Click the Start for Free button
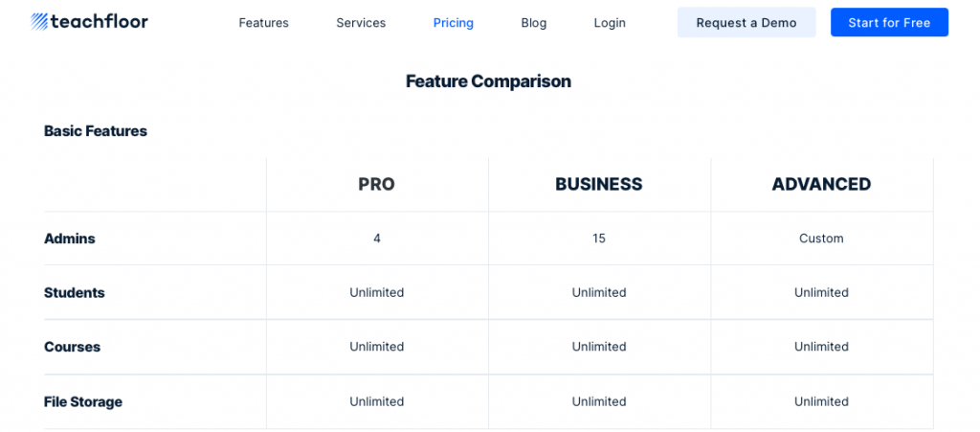This screenshot has height=432, width=980. 889,23
